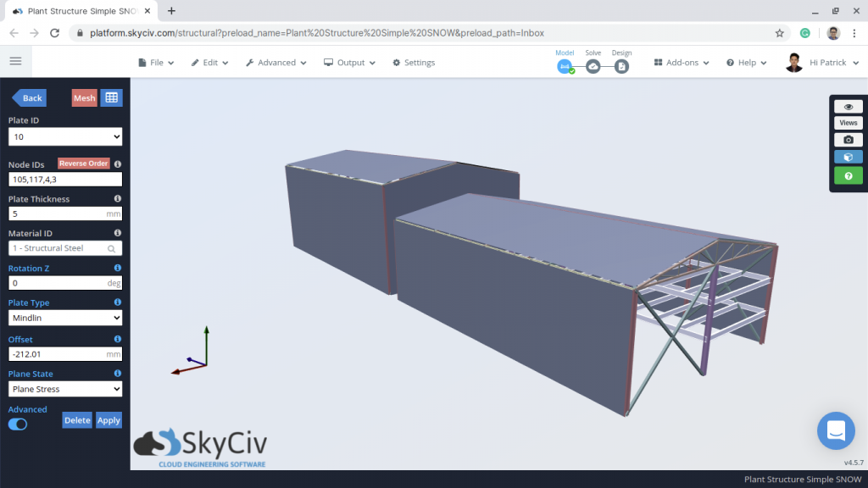The width and height of the screenshot is (868, 488).
Task: Click the datasheet table icon button
Action: point(111,98)
